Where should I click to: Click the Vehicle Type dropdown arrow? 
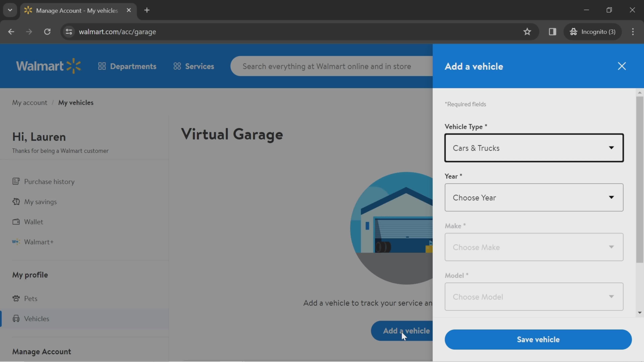pos(611,148)
